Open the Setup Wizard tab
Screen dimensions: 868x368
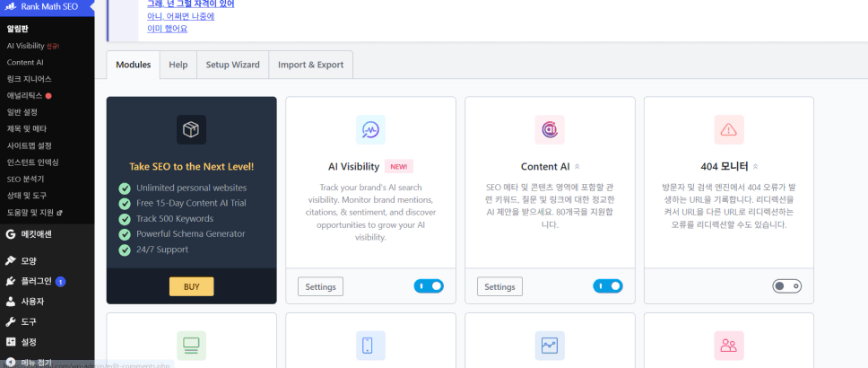coord(232,65)
